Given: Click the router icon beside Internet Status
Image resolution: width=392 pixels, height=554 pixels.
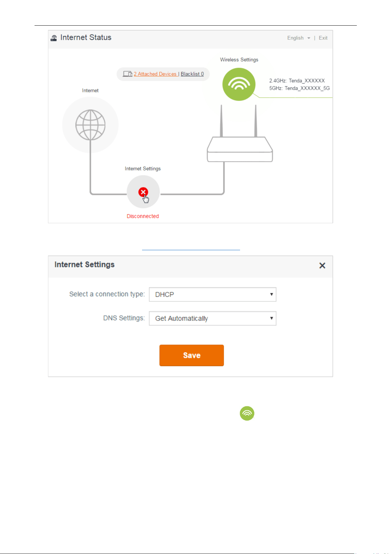Looking at the screenshot, I should 54,38.
